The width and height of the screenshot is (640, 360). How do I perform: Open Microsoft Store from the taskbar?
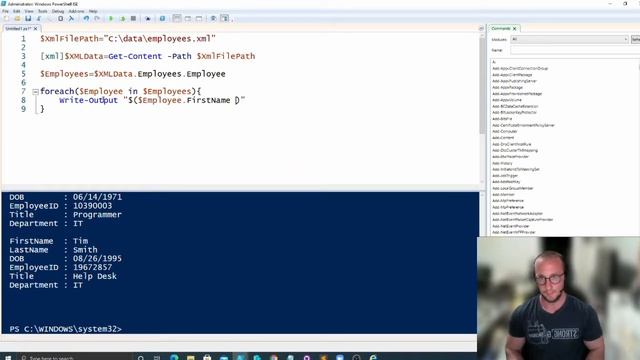[x=207, y=358]
